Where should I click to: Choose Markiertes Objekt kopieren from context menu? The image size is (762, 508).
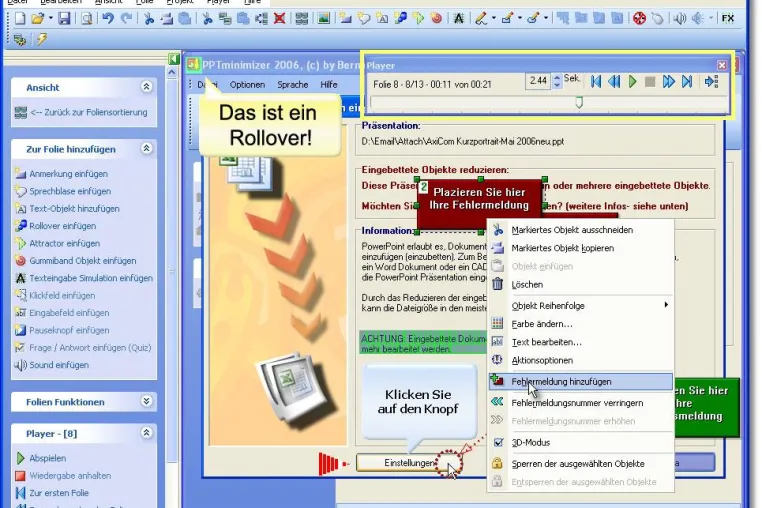pos(581,248)
